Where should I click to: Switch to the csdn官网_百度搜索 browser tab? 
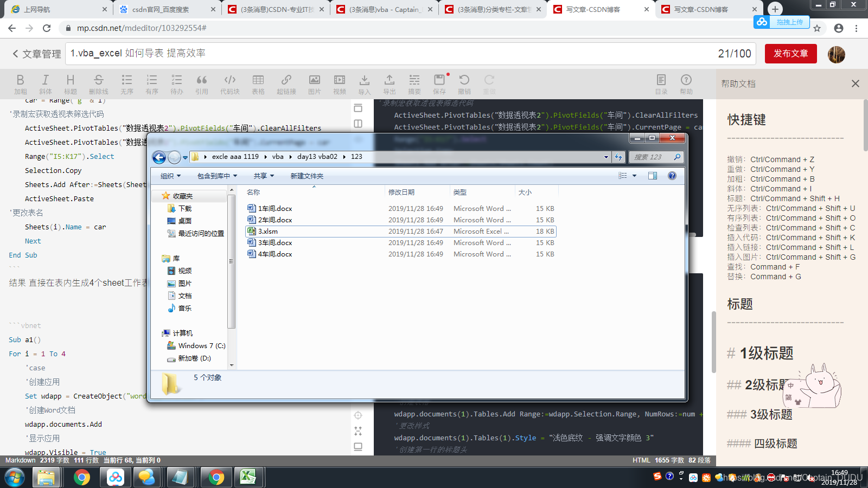click(167, 9)
